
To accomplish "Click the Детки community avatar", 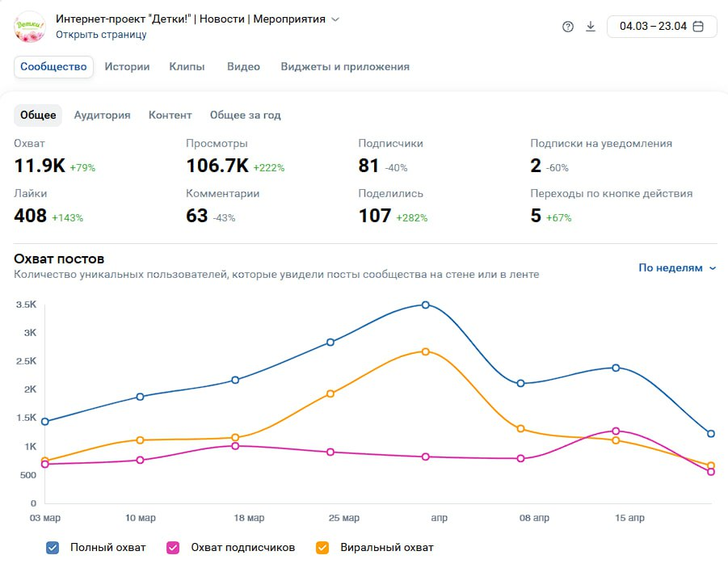I will click(30, 27).
